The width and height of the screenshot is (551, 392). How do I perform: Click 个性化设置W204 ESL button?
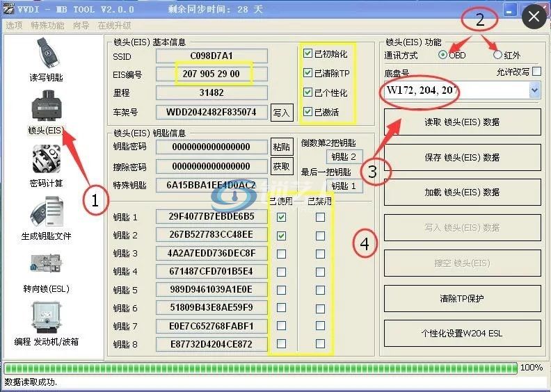pyautogui.click(x=463, y=334)
